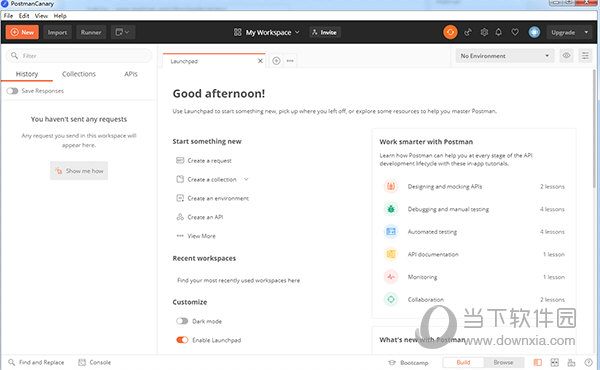Open notifications bell icon
This screenshot has height=370, width=600.
pos(499,32)
